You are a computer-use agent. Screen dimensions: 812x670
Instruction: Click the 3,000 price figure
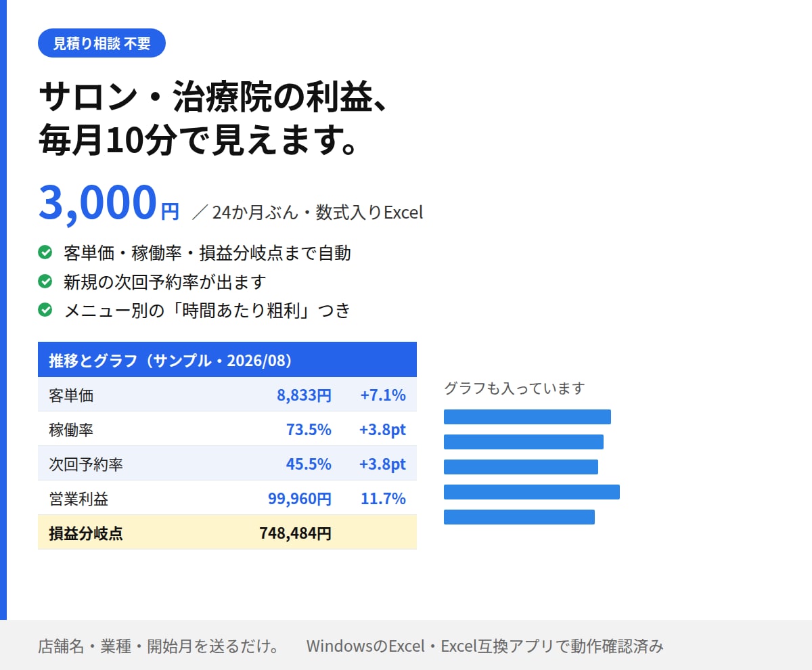97,203
